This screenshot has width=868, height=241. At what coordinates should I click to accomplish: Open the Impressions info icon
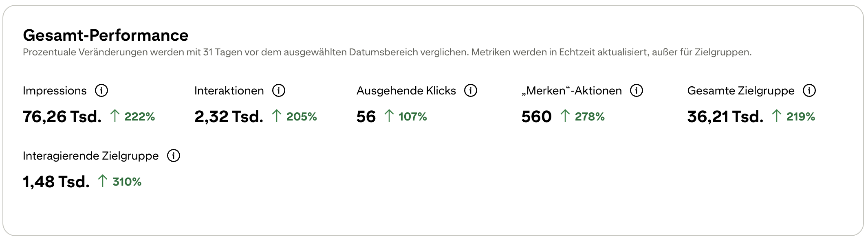pyautogui.click(x=101, y=90)
